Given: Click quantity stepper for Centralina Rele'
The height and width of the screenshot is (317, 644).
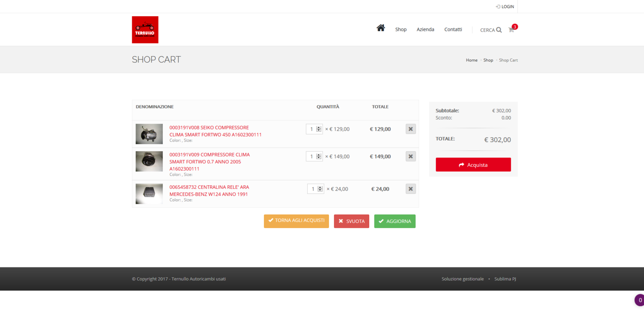Looking at the screenshot, I should point(320,189).
